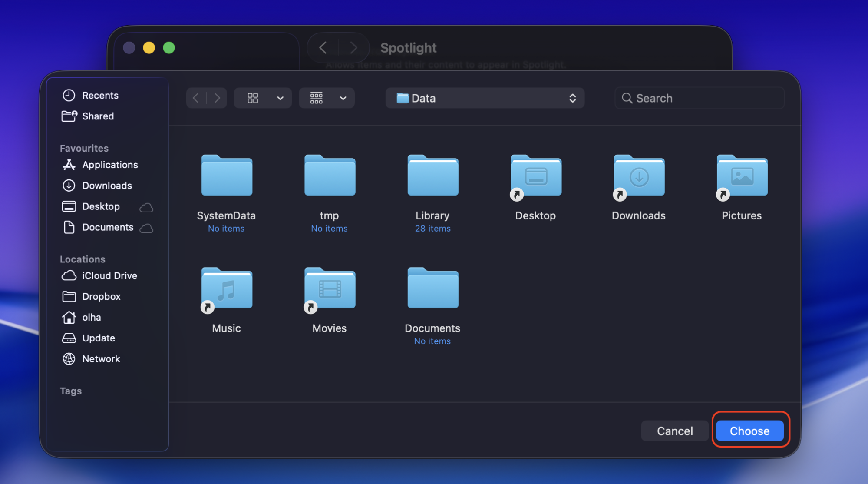Select the Music alias folder
The height and width of the screenshot is (484, 868).
point(227,290)
